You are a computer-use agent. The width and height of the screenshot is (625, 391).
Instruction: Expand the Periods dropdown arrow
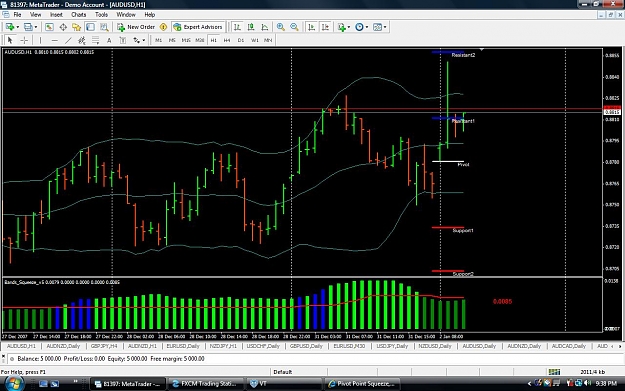click(x=367, y=27)
